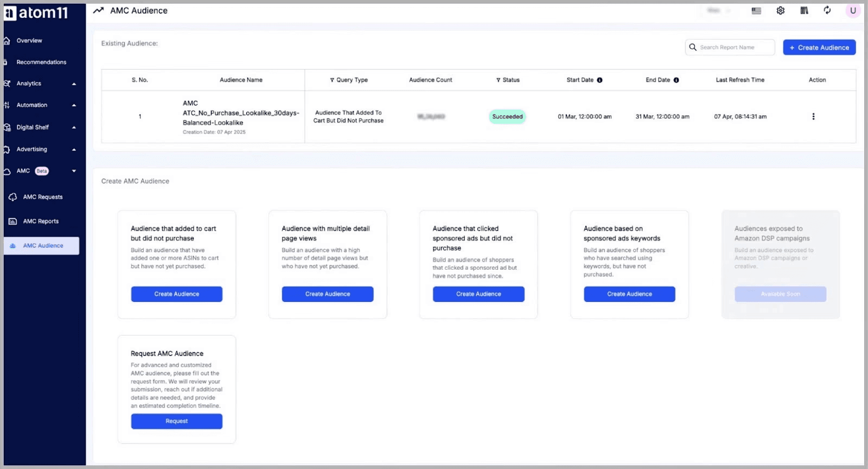The width and height of the screenshot is (868, 469).
Task: Open AMC Requests page
Action: [x=43, y=197]
